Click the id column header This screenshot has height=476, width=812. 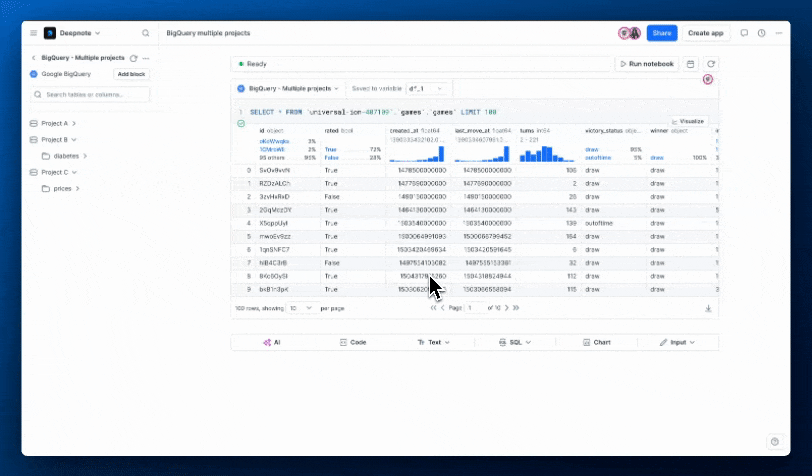(x=271, y=131)
